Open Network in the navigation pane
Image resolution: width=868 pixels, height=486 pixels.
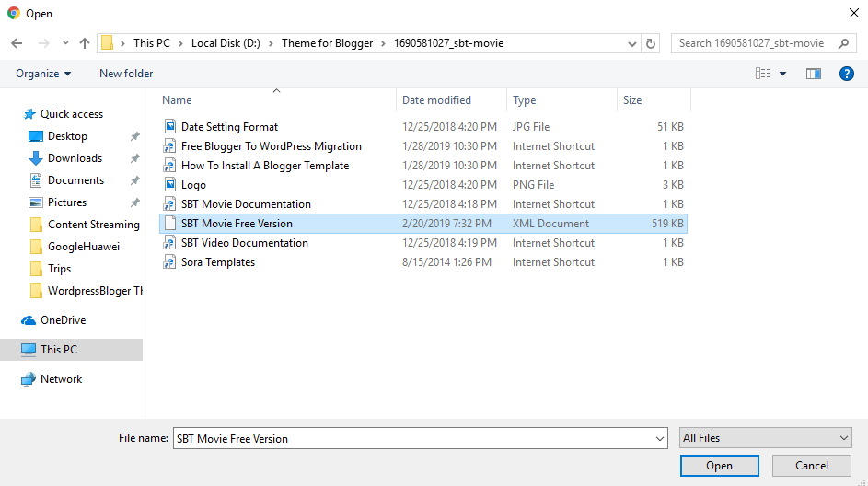tap(62, 379)
